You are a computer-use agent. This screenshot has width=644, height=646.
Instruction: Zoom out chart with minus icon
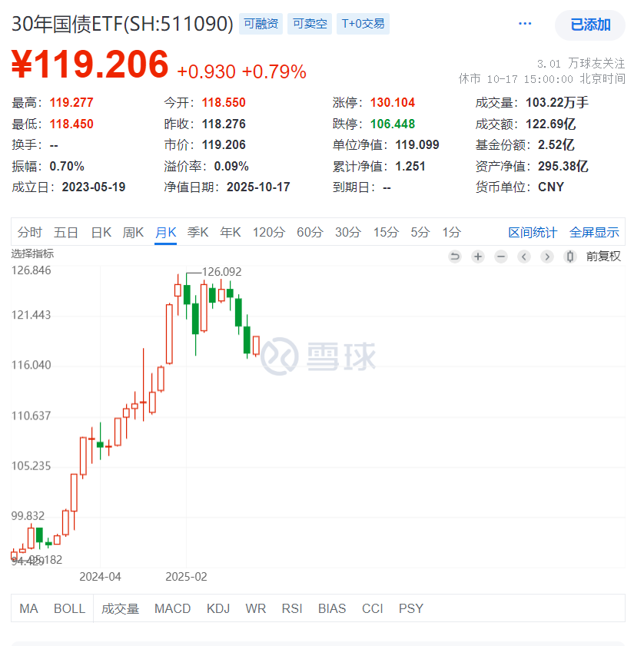coord(500,257)
